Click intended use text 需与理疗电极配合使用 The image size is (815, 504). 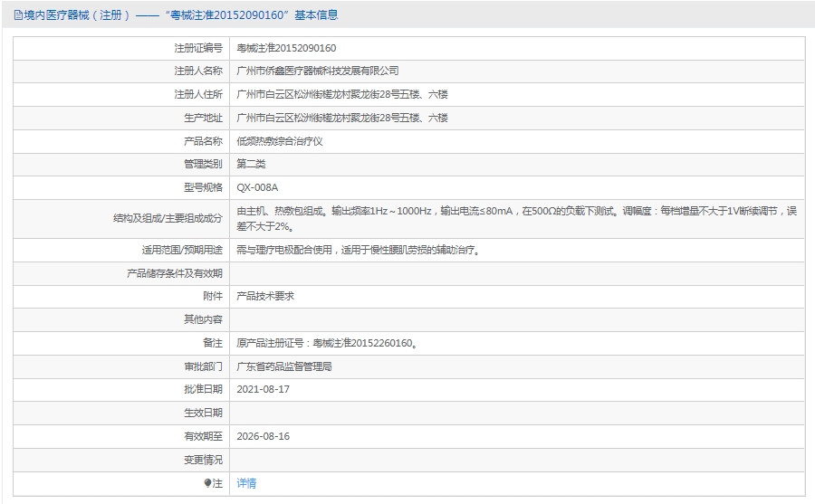[x=358, y=250]
